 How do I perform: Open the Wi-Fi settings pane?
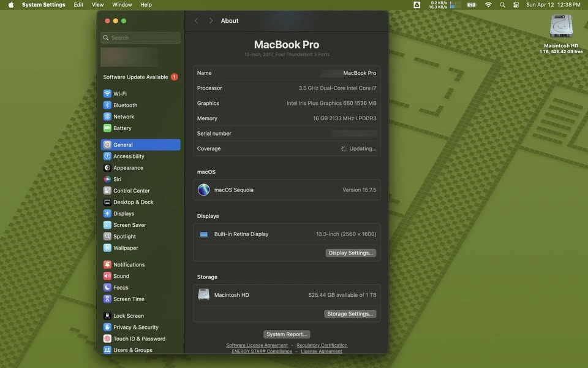[x=140, y=93]
